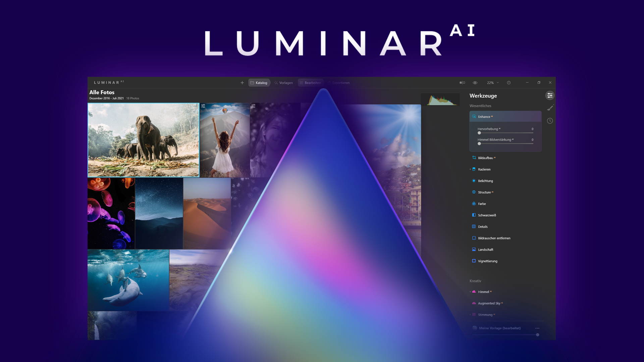
Task: Open the Meine Vorlage options menu
Action: (x=537, y=328)
